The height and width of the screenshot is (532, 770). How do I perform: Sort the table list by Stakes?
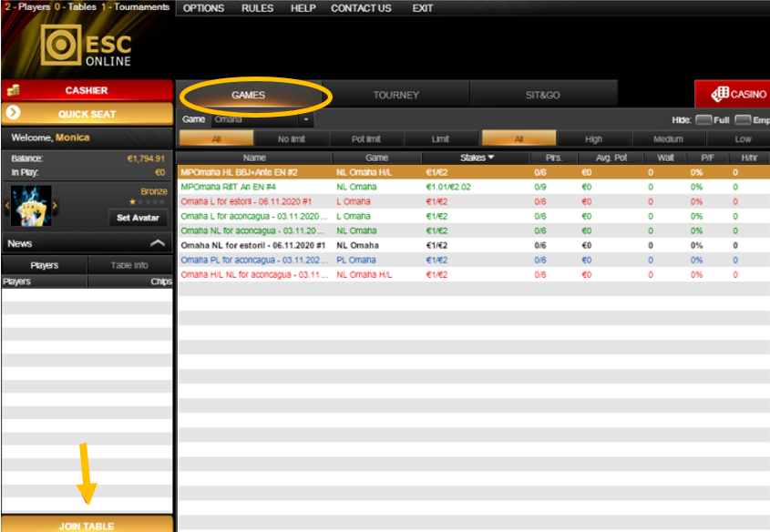[x=475, y=158]
